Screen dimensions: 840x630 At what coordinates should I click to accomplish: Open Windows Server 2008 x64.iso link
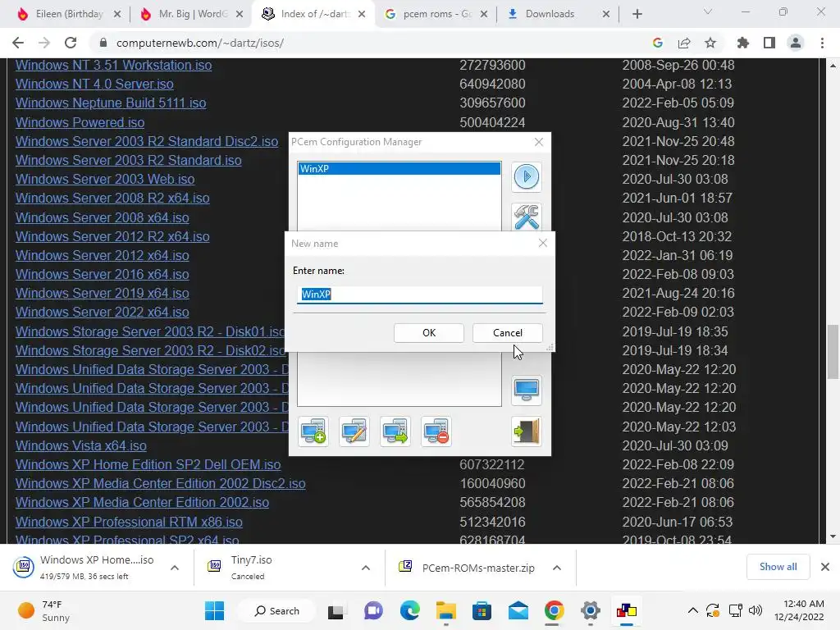coord(103,217)
